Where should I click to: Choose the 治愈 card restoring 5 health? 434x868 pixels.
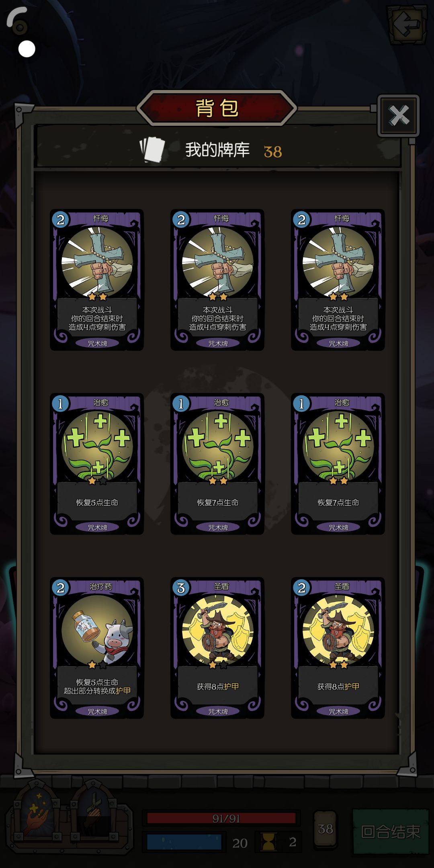[x=97, y=464]
